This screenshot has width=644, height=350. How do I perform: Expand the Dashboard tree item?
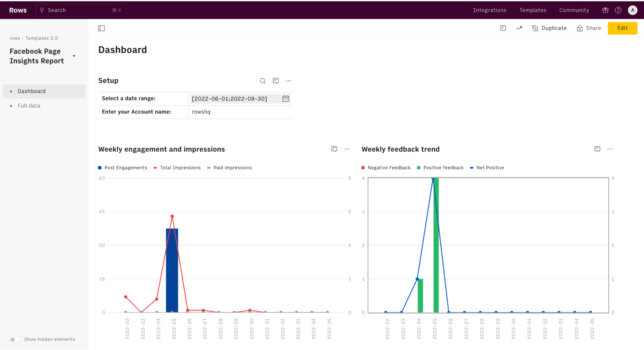11,91
